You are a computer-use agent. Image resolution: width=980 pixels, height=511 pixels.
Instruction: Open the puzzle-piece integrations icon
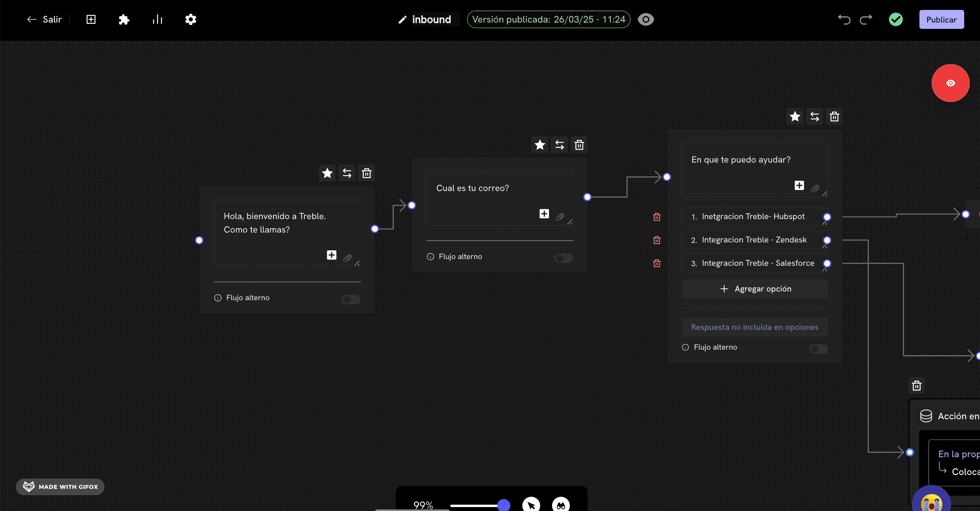coord(124,19)
